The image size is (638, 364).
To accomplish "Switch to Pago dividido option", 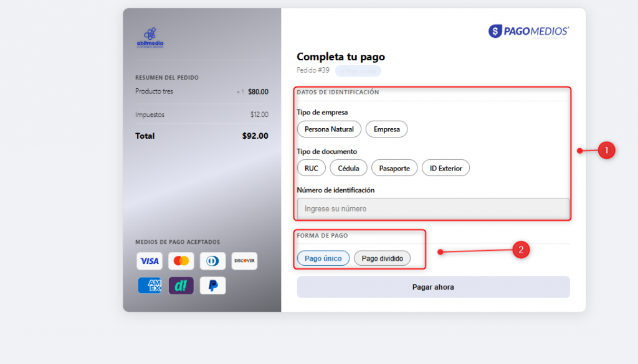I will pyautogui.click(x=382, y=258).
